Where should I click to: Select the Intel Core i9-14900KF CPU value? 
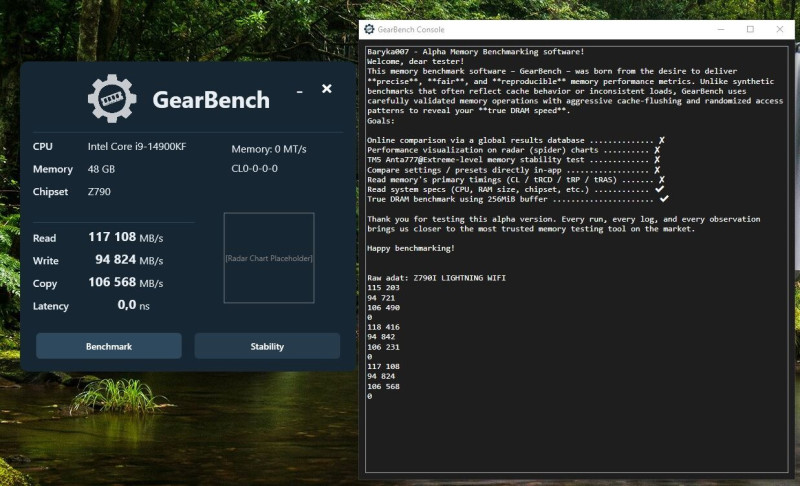[137, 147]
